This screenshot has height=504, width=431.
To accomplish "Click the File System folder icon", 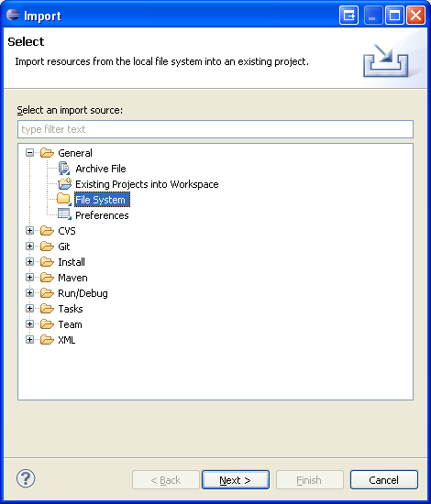I will [x=64, y=199].
